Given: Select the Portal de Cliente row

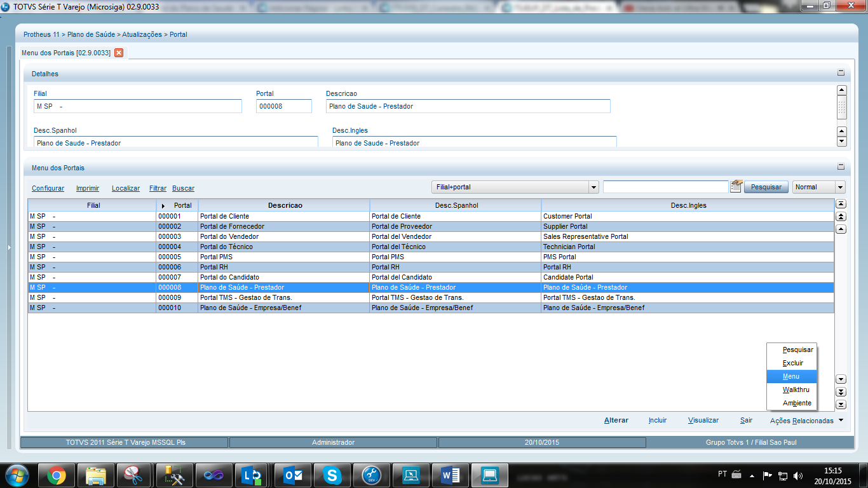Looking at the screenshot, I should tap(431, 216).
